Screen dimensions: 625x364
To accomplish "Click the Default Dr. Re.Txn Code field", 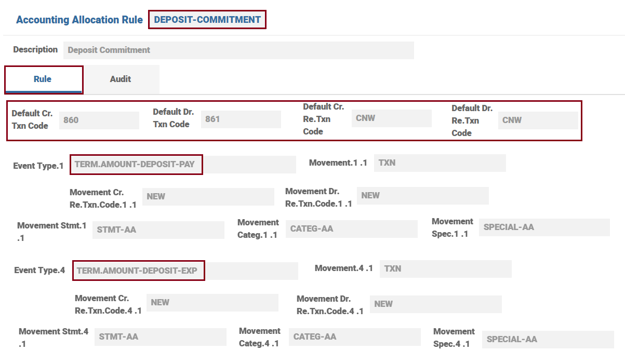I will pyautogui.click(x=538, y=120).
